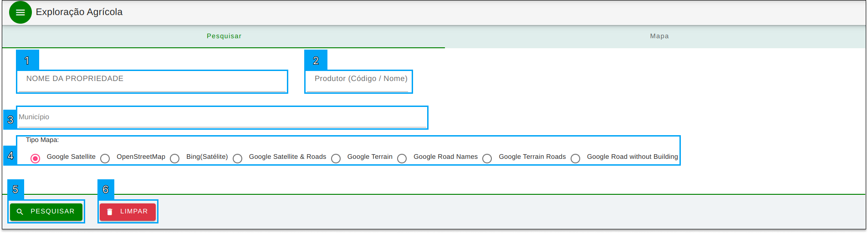Focus the Nome da Propriedade field
The width and height of the screenshot is (868, 233).
pyautogui.click(x=152, y=81)
